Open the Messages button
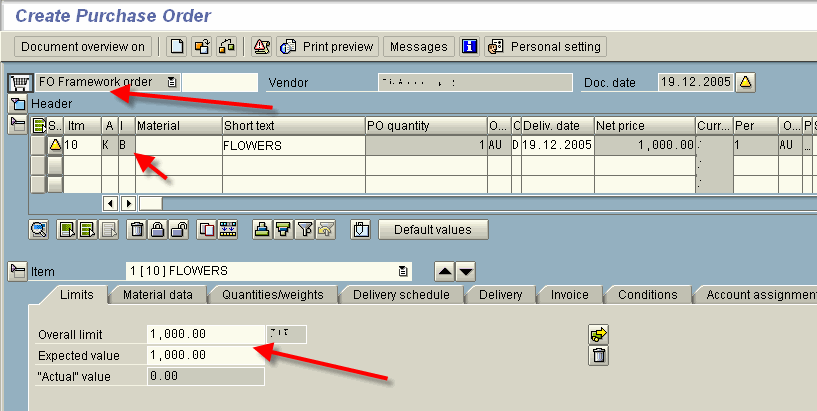 tap(419, 46)
